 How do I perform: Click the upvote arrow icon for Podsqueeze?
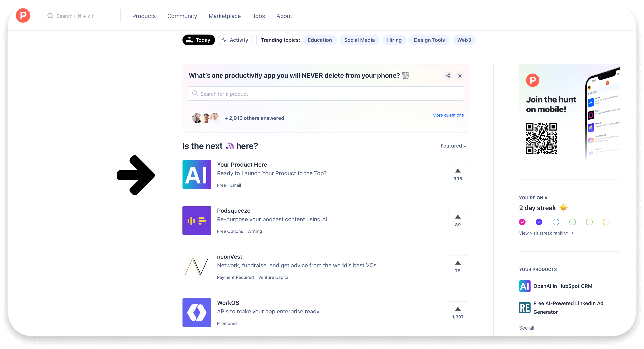pyautogui.click(x=457, y=217)
